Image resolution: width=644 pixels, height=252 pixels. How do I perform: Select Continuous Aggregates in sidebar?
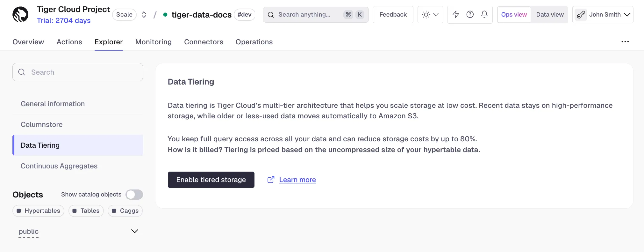click(78, 166)
